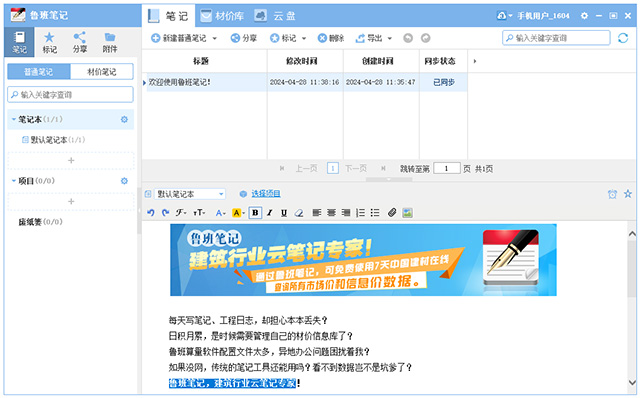Screen dimensions: 640x398
Task: Select the 材价笔记 tab
Action: click(x=102, y=72)
